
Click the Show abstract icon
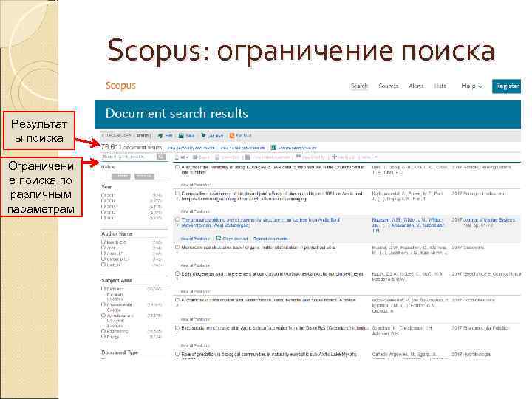coord(219,238)
